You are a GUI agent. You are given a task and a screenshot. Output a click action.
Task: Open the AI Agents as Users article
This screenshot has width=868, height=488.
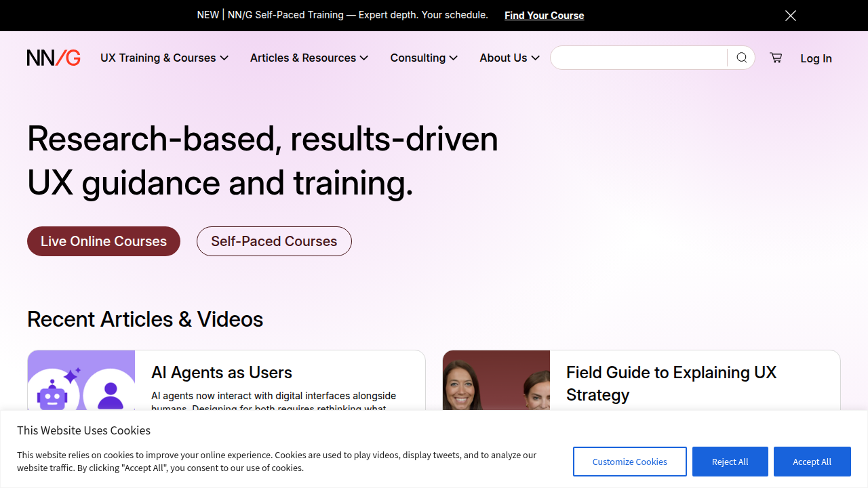click(x=222, y=373)
